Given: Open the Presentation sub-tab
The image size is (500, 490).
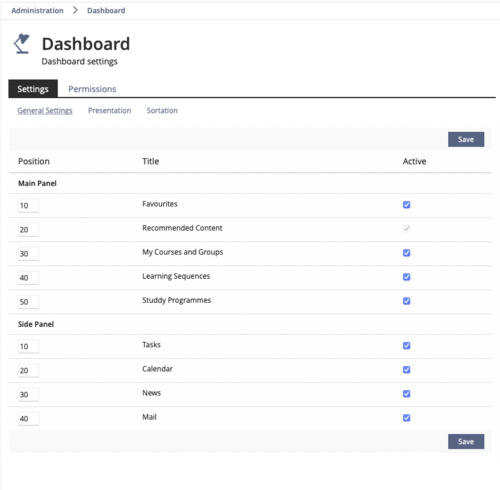Looking at the screenshot, I should pos(109,110).
